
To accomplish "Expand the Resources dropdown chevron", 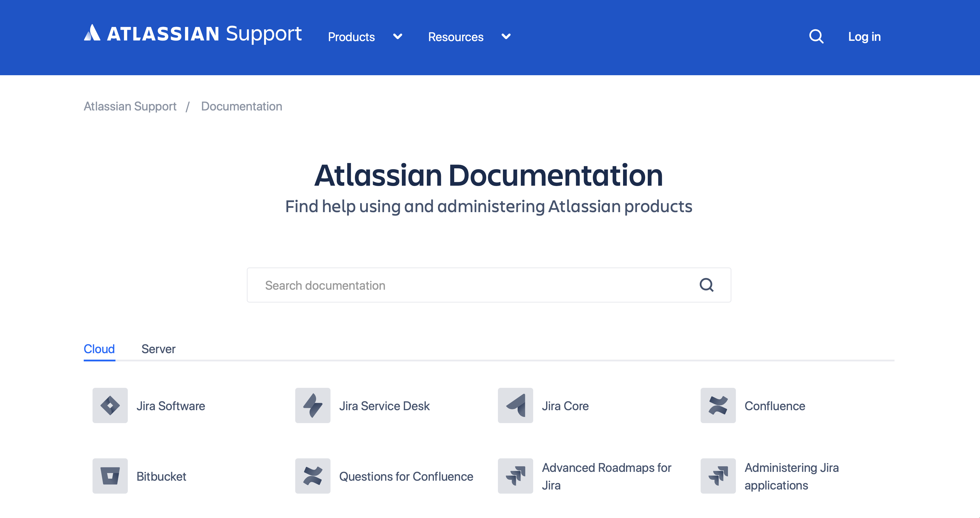I will tap(506, 36).
